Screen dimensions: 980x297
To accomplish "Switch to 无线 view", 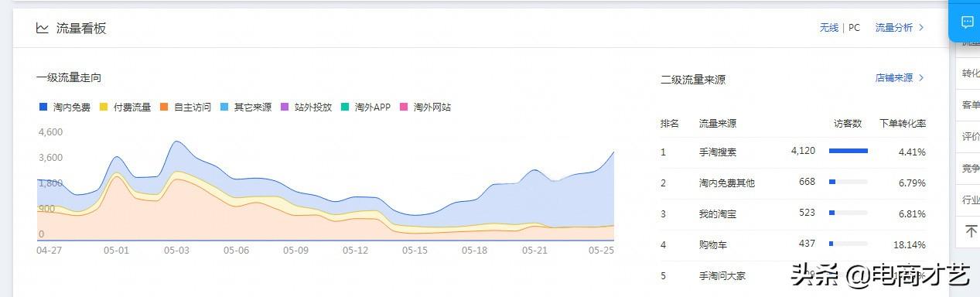I will 829,28.
